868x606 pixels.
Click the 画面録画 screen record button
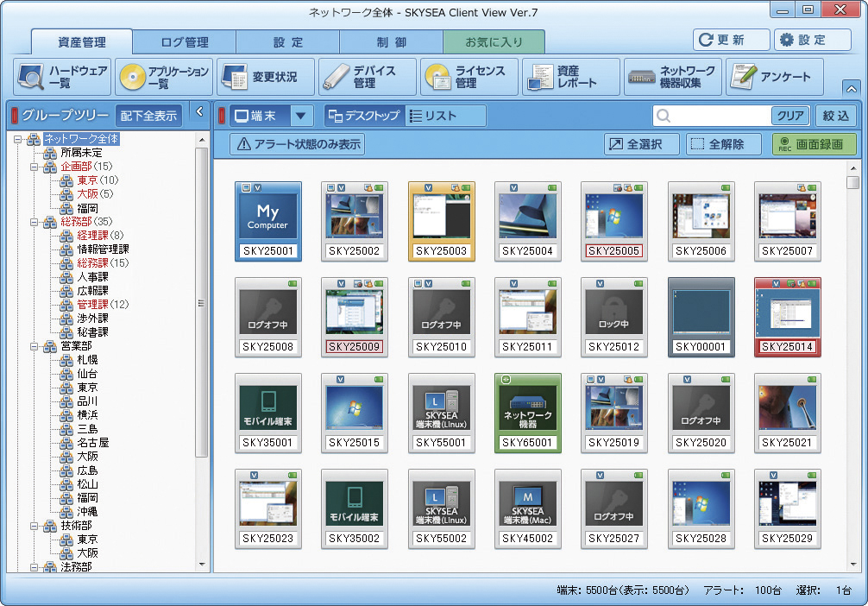(814, 144)
